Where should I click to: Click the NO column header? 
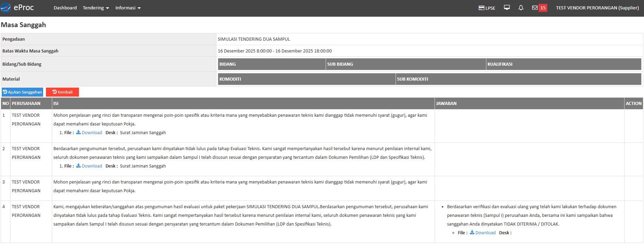point(6,103)
